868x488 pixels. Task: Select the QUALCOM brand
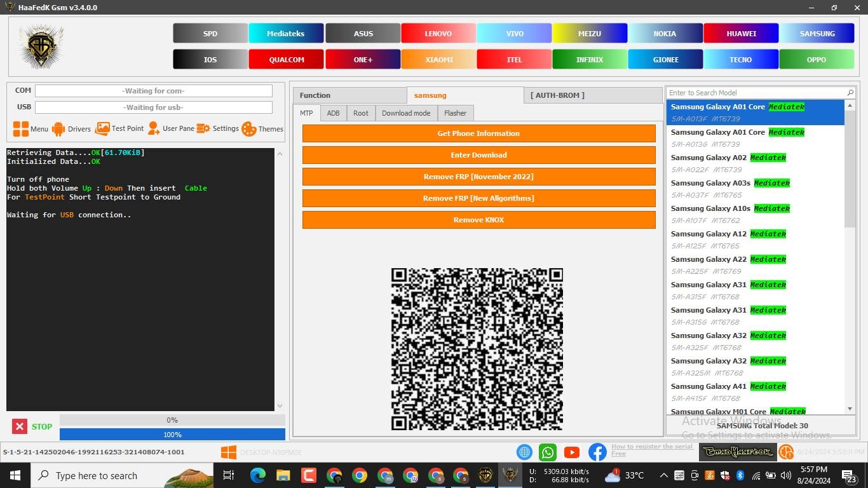point(286,59)
